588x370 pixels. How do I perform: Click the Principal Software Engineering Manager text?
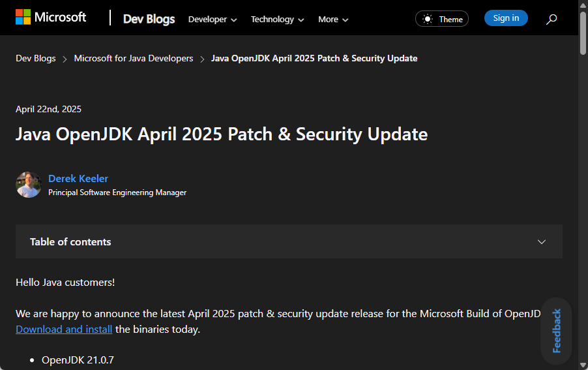(117, 193)
